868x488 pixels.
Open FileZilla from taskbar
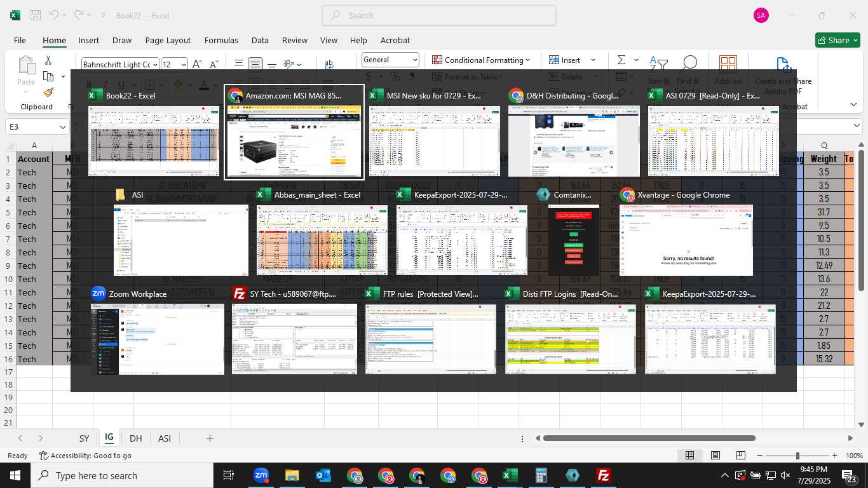[604, 475]
